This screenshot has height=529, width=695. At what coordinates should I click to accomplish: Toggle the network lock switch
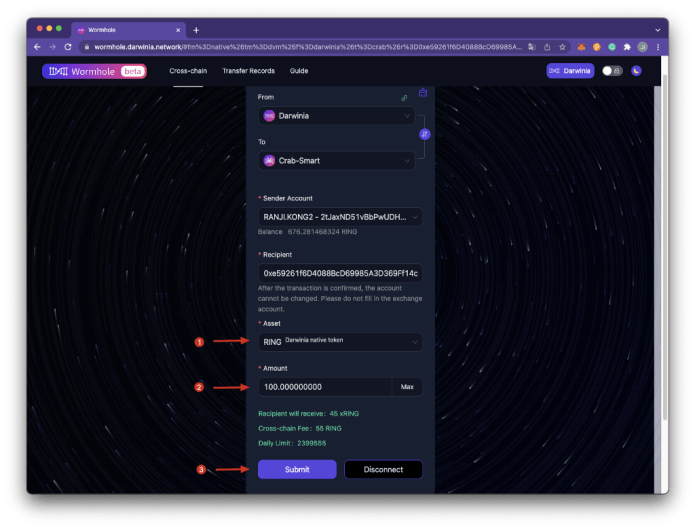pyautogui.click(x=612, y=71)
